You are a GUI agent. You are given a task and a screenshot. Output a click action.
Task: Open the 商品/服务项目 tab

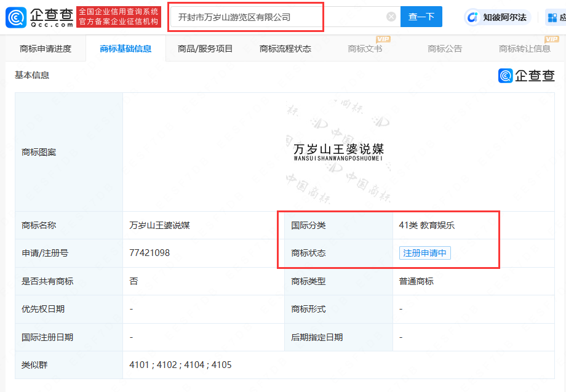[x=205, y=47]
